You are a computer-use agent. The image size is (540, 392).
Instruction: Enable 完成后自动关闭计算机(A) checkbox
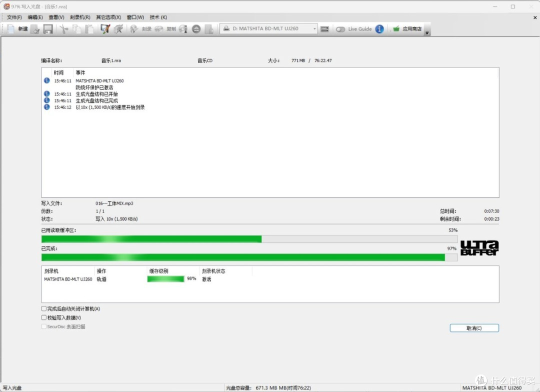point(43,308)
